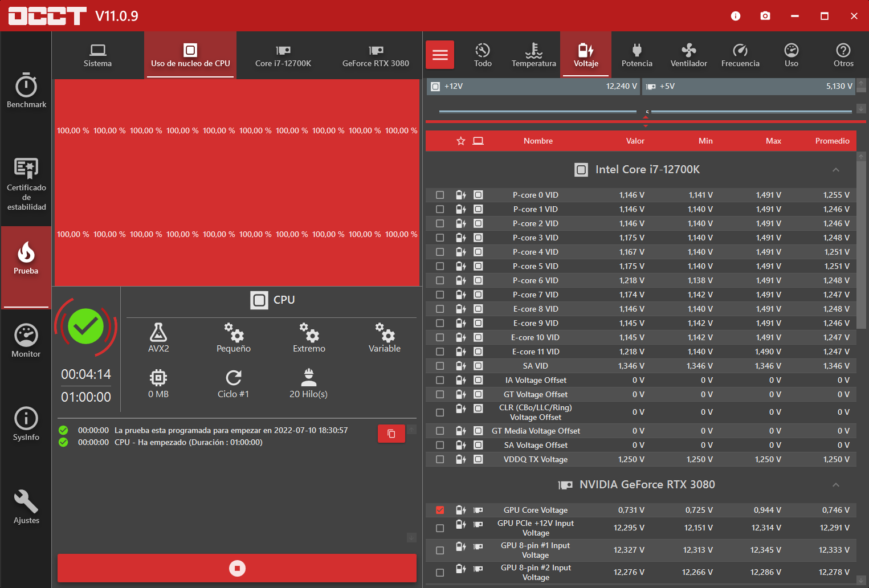Screen dimensions: 869x588
Task: Switch to the GeForce RTX 3080 tab
Action: (x=376, y=55)
